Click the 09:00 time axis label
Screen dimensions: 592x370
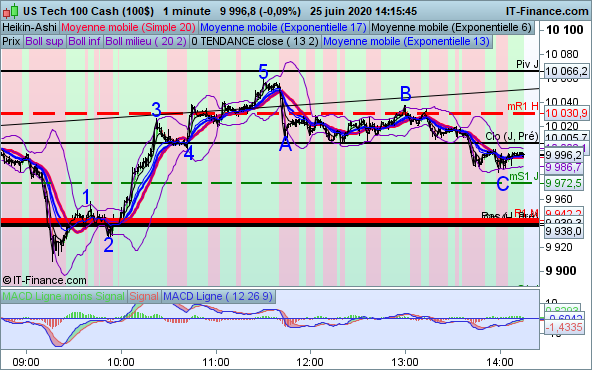tap(26, 362)
